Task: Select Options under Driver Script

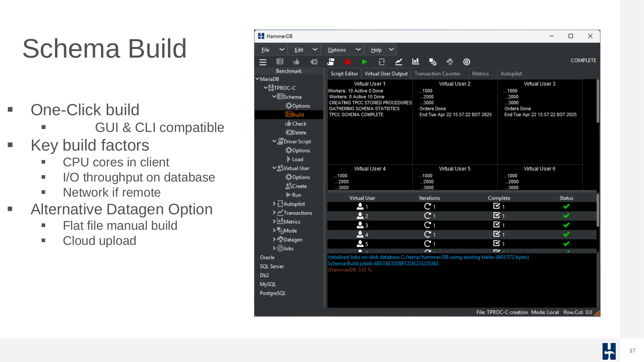Action: tap(298, 150)
